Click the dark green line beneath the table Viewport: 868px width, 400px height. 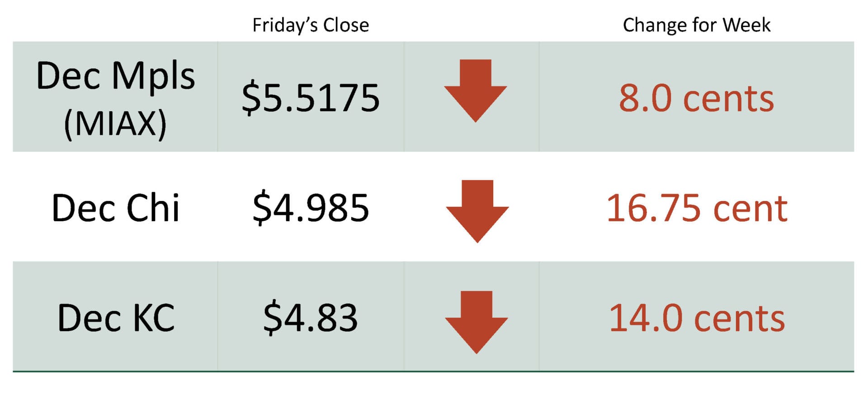pos(433,371)
